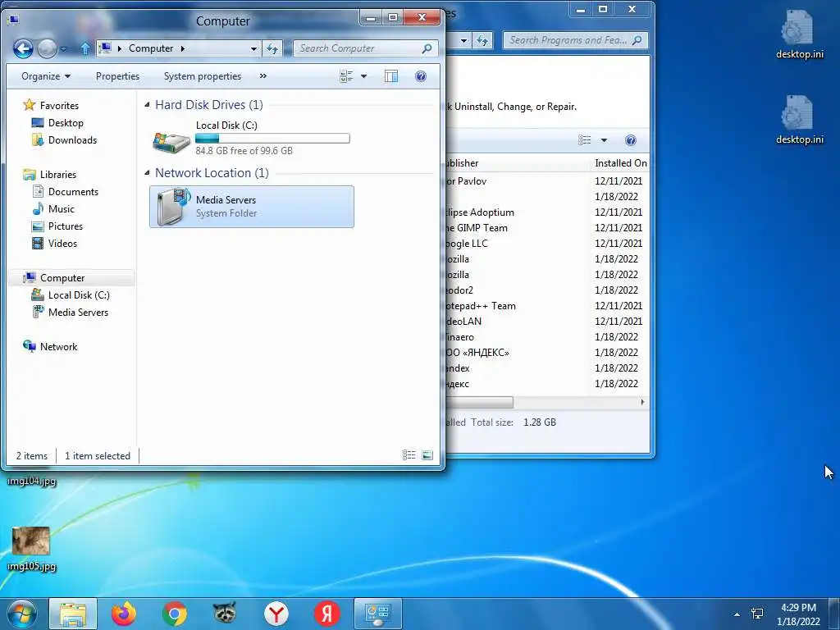The height and width of the screenshot is (630, 840).
Task: Open the raccoon app on taskbar
Action: (225, 614)
